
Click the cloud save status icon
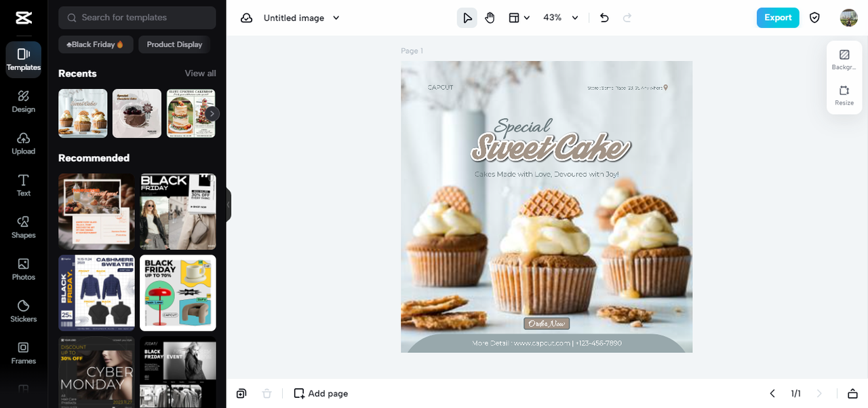point(247,18)
